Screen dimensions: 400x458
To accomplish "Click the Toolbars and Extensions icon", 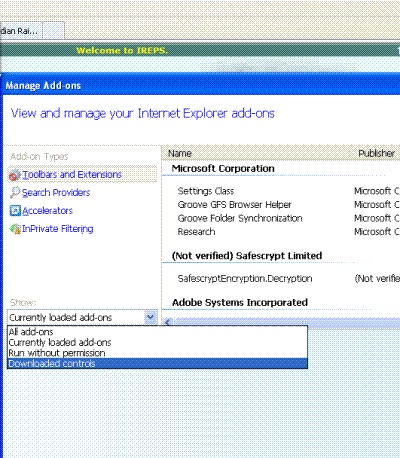I will click(15, 175).
